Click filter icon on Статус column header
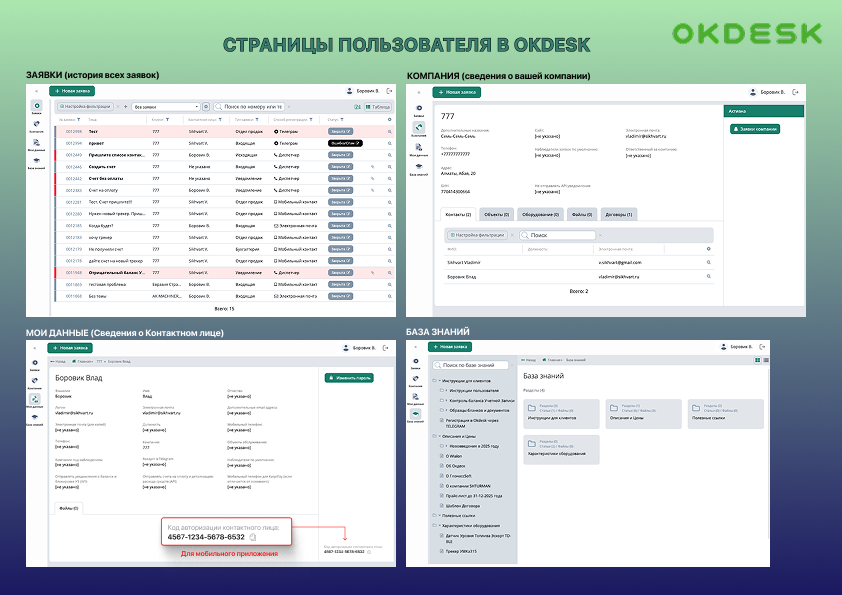The image size is (842, 595). click(x=344, y=119)
